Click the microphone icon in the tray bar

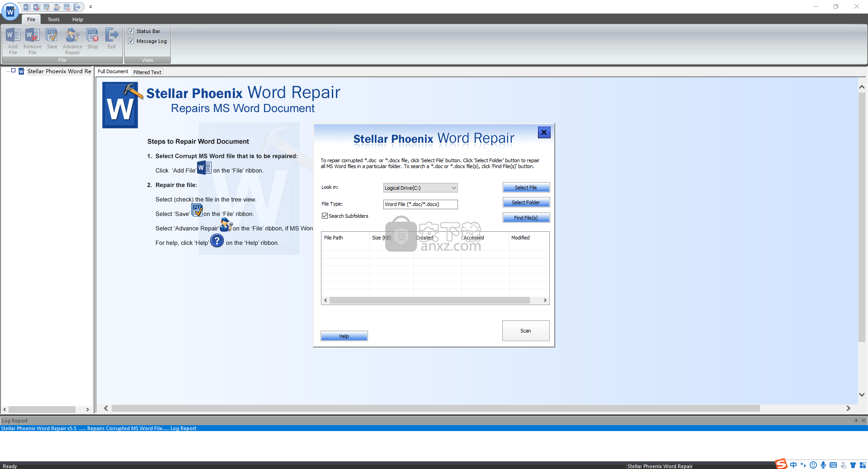point(823,465)
